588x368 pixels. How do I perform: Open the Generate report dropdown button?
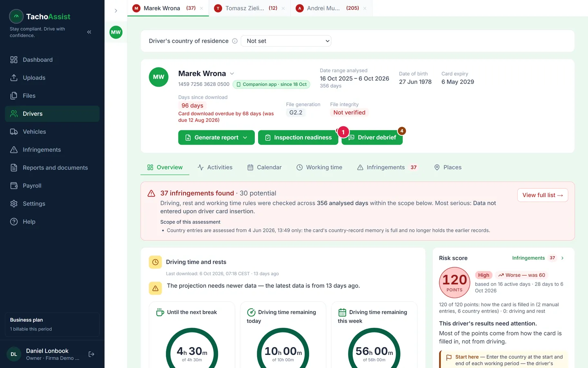point(216,137)
